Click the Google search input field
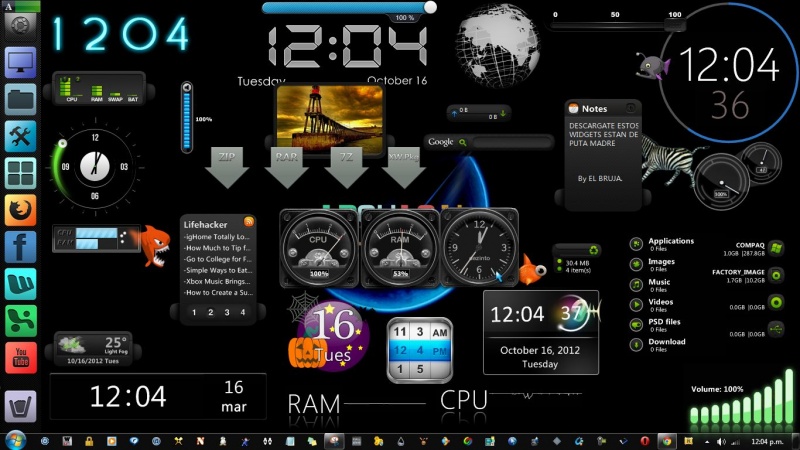Screen dimensions: 800x450 (x=512, y=142)
